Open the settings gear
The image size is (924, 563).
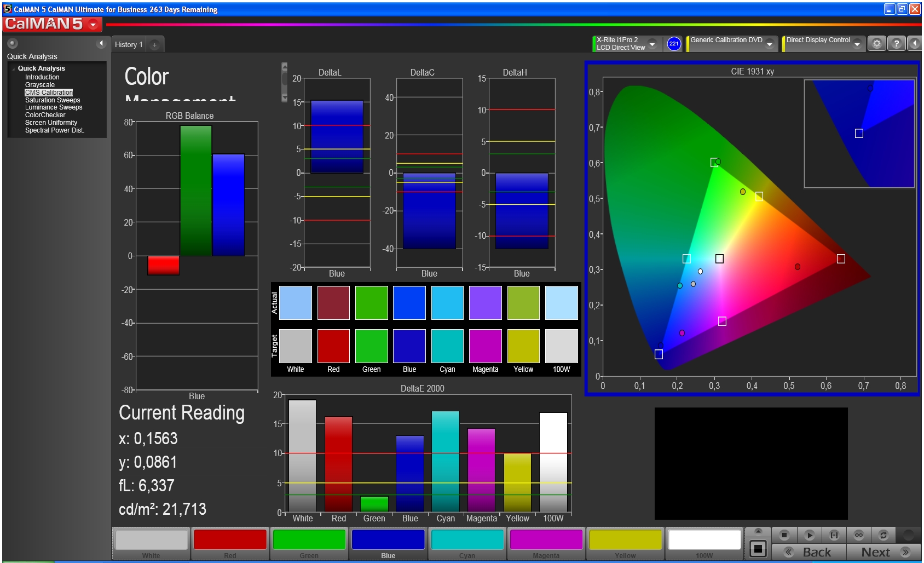pos(877,43)
